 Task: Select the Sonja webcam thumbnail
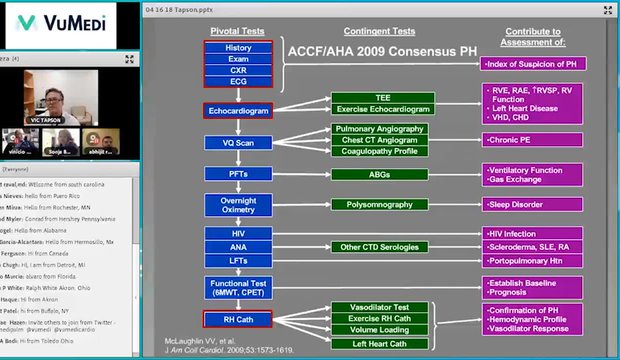pos(61,142)
